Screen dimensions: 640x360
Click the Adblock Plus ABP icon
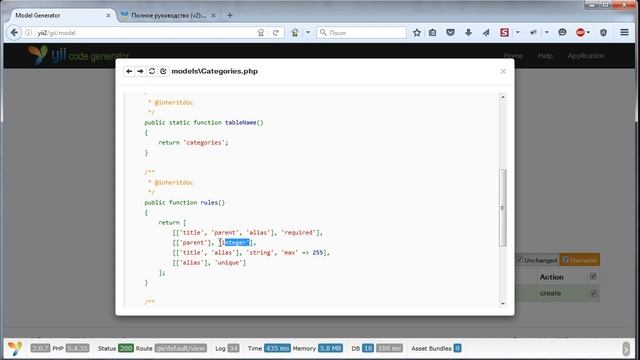[580, 33]
